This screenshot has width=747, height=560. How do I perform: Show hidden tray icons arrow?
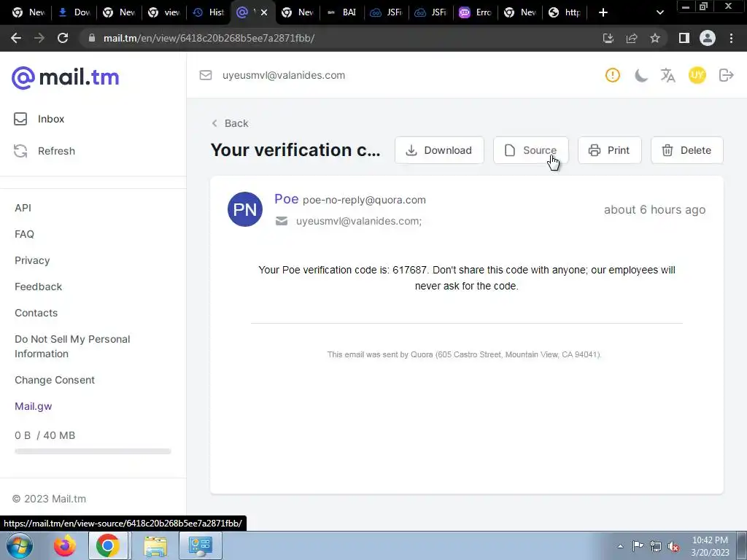point(620,545)
